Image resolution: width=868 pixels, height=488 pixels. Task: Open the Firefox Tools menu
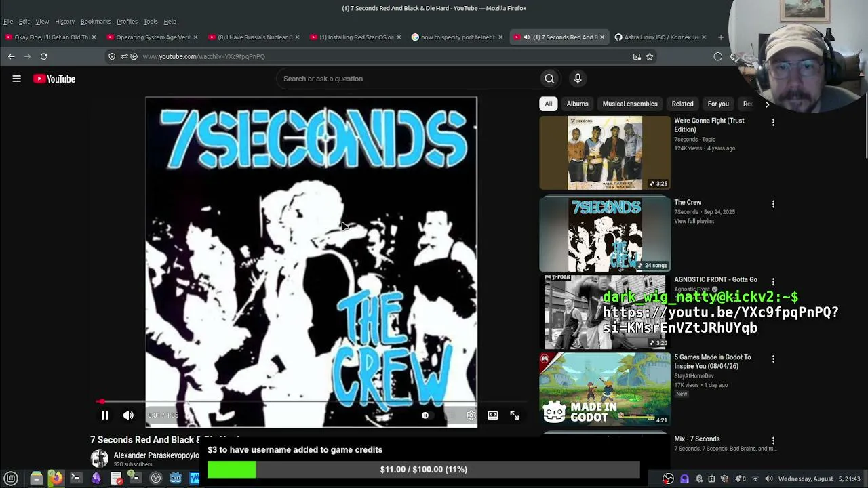(x=151, y=22)
